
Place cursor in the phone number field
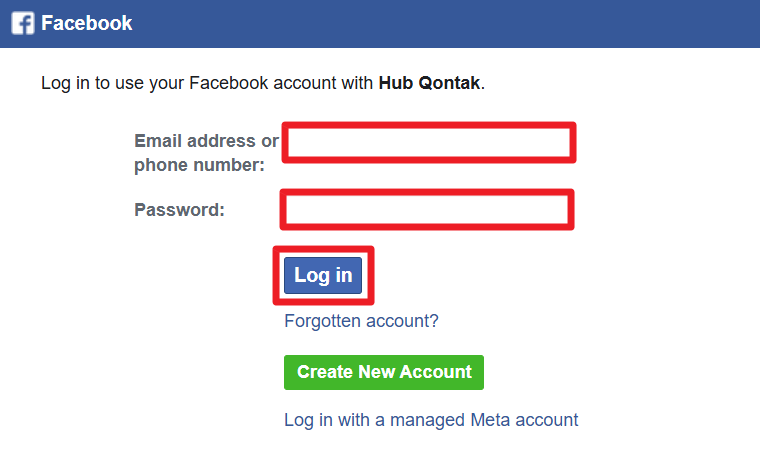429,143
